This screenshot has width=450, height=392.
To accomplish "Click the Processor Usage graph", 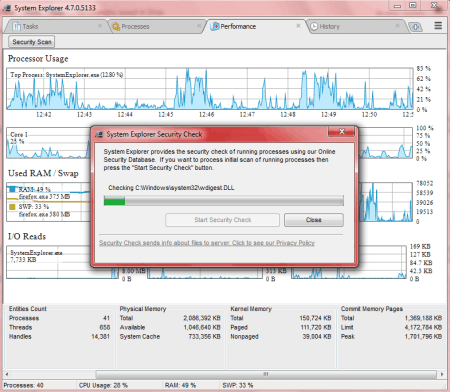I will click(210, 89).
